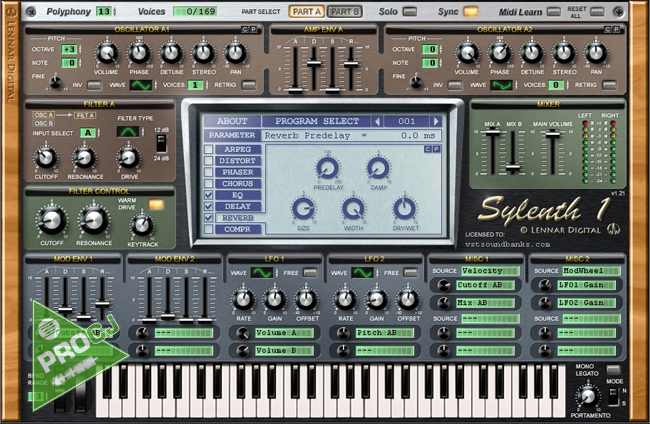This screenshot has width=650, height=424.
Task: Change Oscillator A1 wave shape selector
Action: click(x=143, y=85)
